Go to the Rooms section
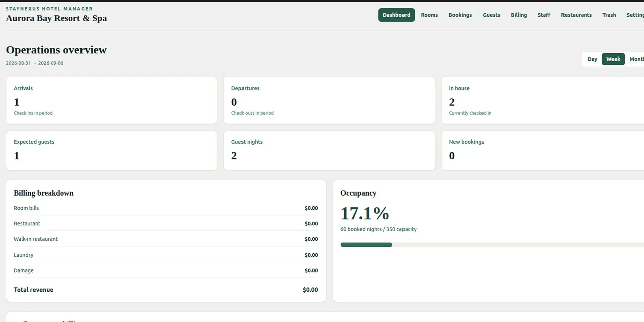 click(429, 15)
